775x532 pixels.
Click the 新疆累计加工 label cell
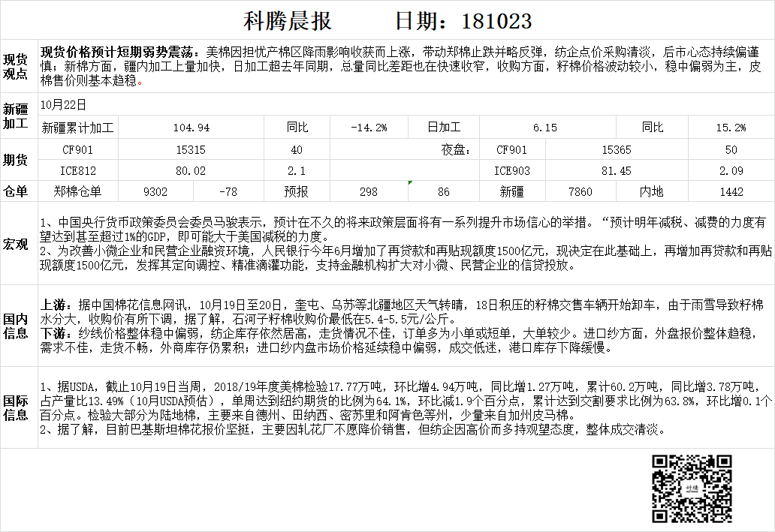[77, 128]
